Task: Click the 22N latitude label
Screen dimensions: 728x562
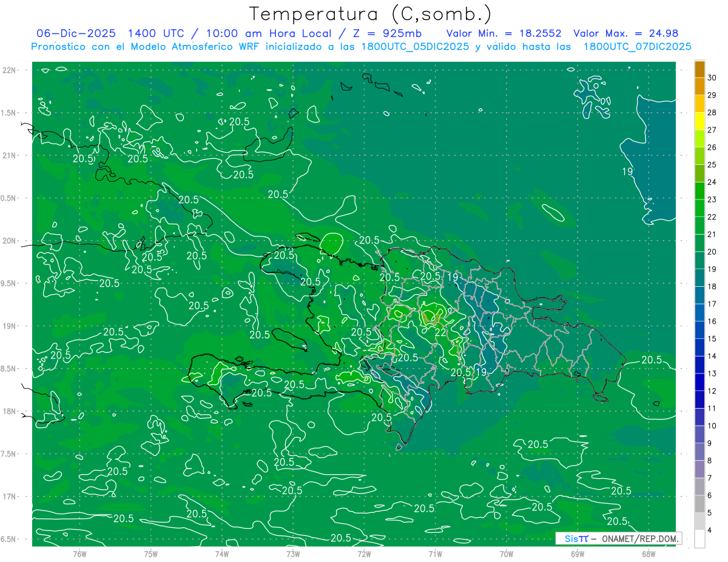Action: pyautogui.click(x=8, y=70)
